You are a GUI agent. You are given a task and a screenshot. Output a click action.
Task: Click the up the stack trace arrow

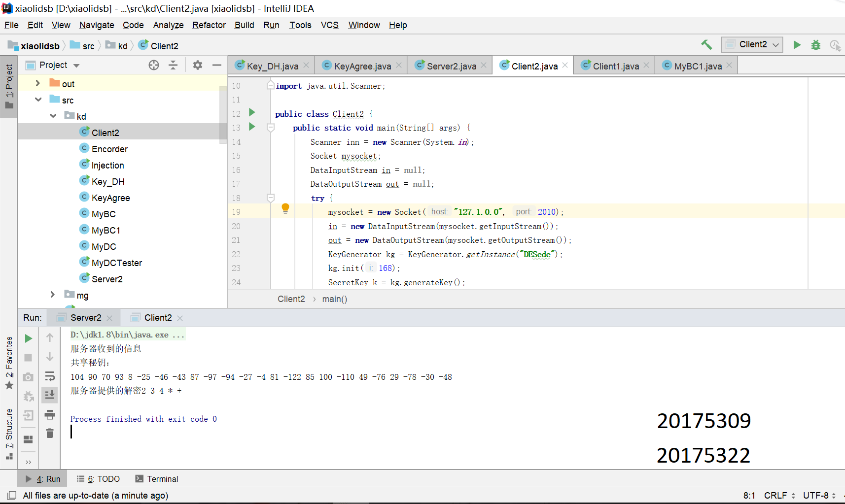pyautogui.click(x=50, y=338)
